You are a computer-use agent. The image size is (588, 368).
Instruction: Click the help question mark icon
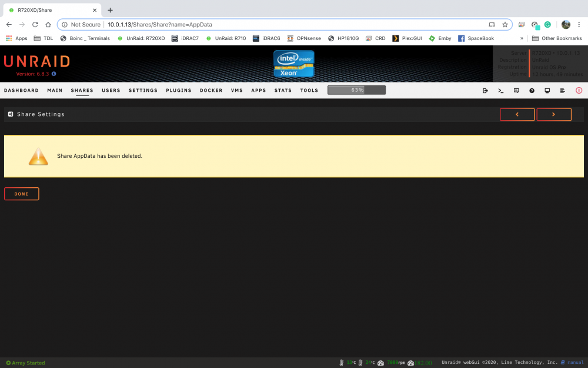point(532,91)
